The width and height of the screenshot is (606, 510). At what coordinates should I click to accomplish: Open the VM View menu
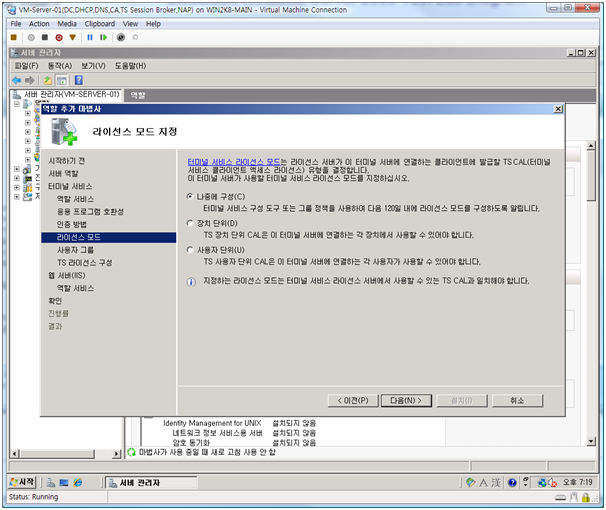[x=130, y=24]
